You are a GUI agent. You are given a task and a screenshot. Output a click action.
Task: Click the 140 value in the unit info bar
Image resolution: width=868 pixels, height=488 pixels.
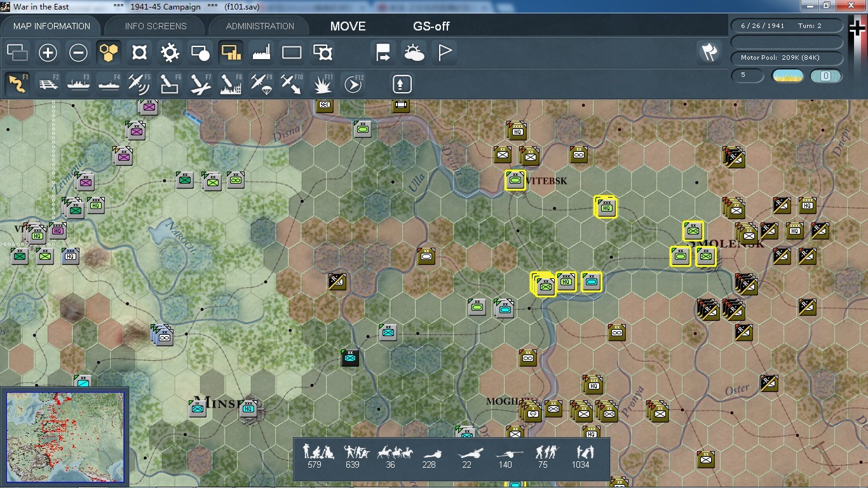505,464
